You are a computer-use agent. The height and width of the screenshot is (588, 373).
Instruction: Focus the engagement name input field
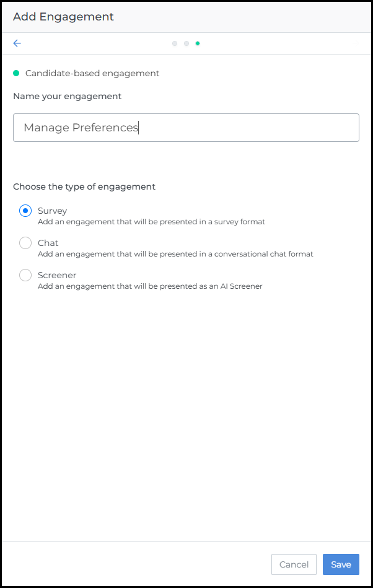click(x=186, y=128)
